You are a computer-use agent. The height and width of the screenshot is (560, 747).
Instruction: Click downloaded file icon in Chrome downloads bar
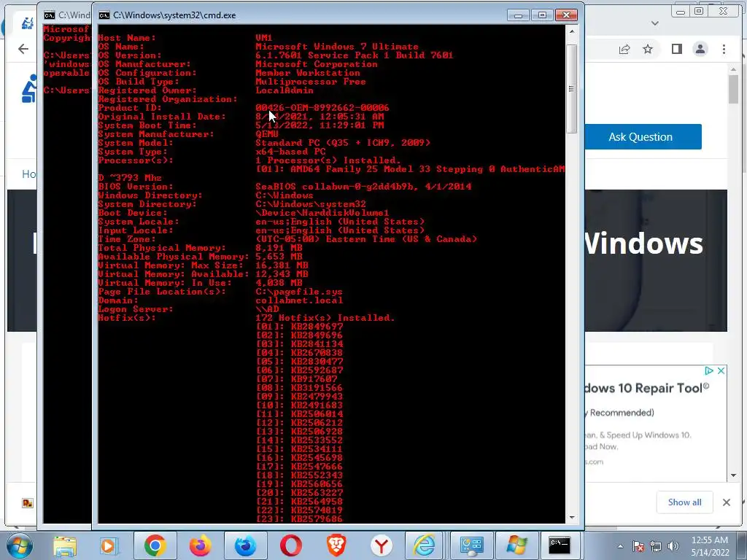28,503
